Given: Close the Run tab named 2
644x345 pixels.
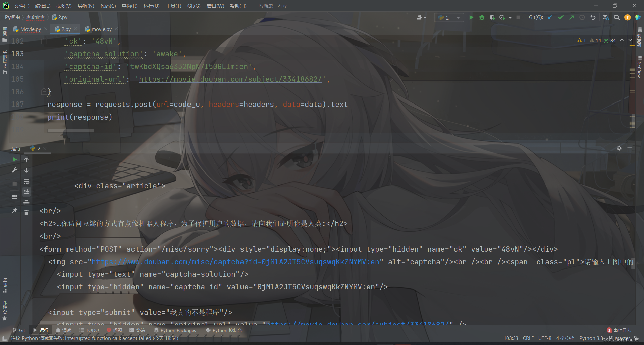Looking at the screenshot, I should click(x=45, y=148).
